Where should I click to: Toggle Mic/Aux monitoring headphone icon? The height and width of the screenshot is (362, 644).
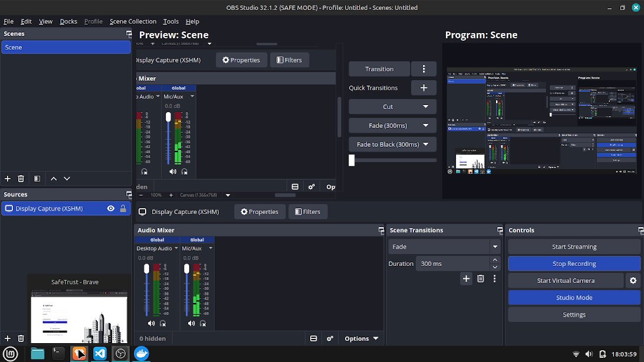tap(202, 324)
